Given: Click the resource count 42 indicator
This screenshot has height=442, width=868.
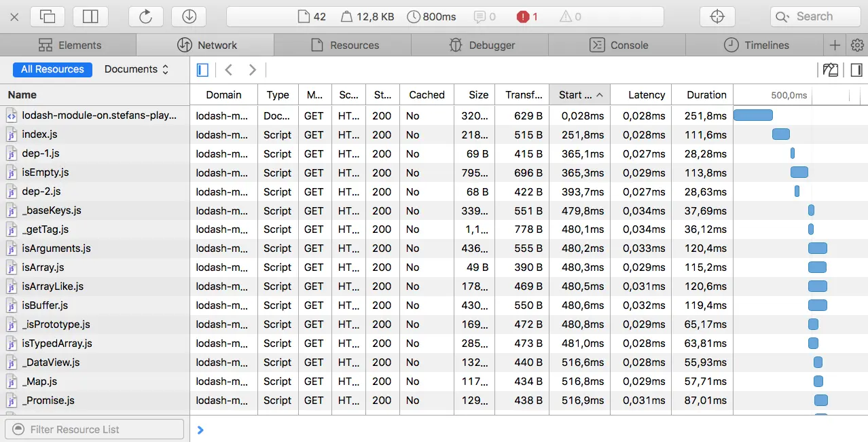Looking at the screenshot, I should click(312, 16).
